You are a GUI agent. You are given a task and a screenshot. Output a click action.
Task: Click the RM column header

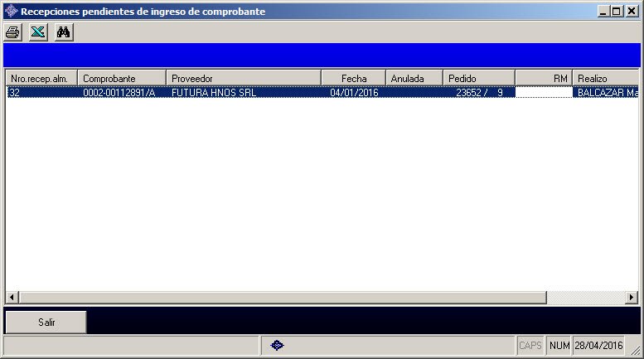(543, 78)
